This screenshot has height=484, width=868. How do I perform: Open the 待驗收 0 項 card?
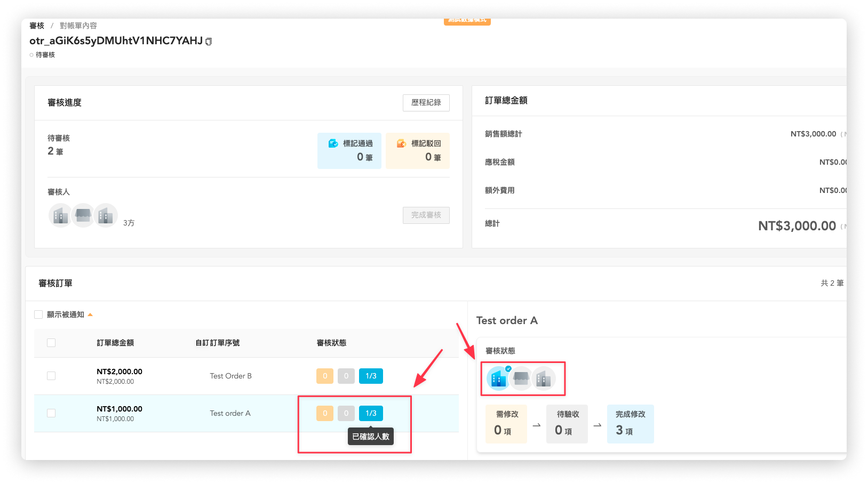[567, 424]
